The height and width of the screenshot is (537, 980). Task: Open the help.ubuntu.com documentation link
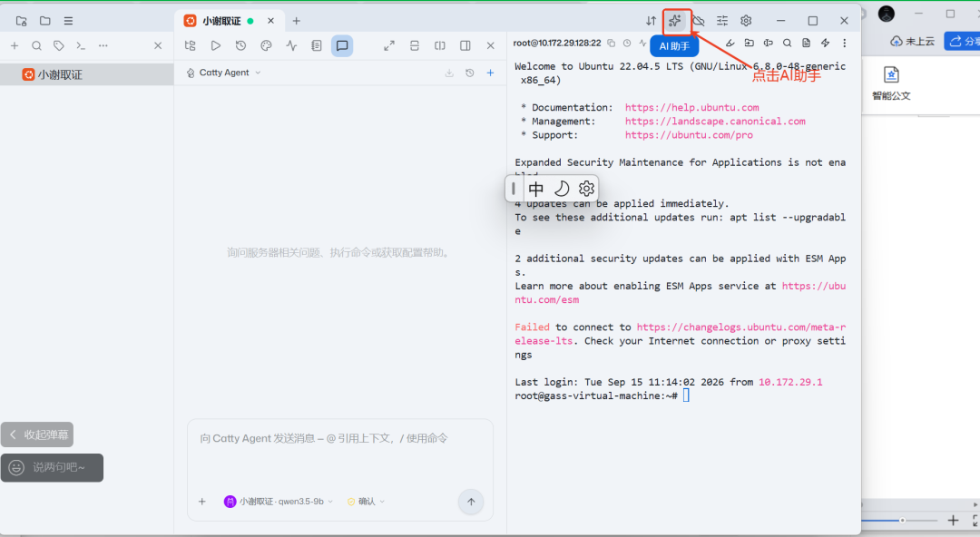coord(691,108)
